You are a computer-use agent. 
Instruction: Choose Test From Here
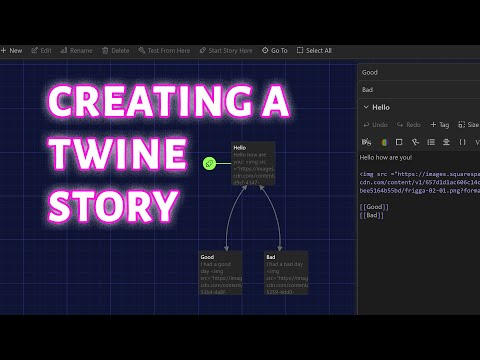164,51
